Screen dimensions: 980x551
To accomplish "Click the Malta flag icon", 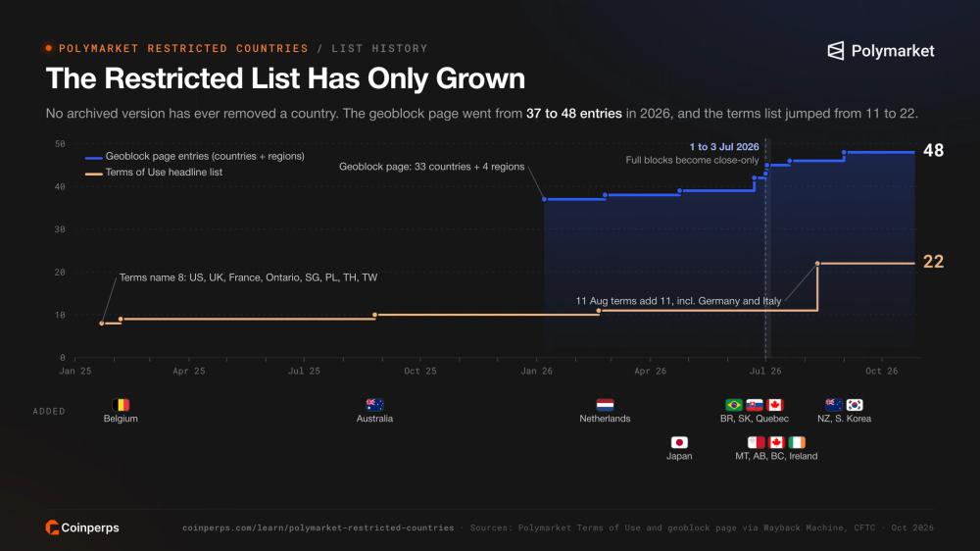I will click(x=757, y=442).
